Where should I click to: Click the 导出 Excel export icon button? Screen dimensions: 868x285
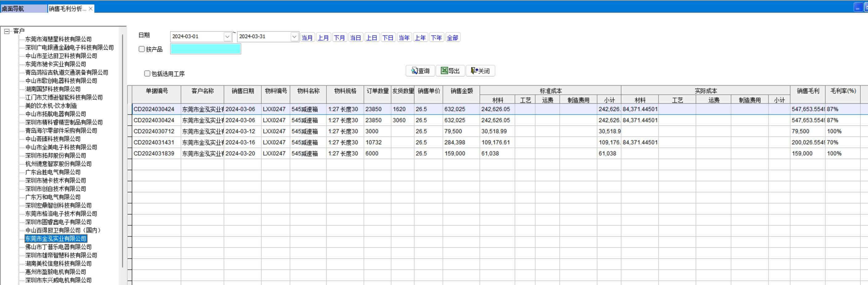point(450,71)
